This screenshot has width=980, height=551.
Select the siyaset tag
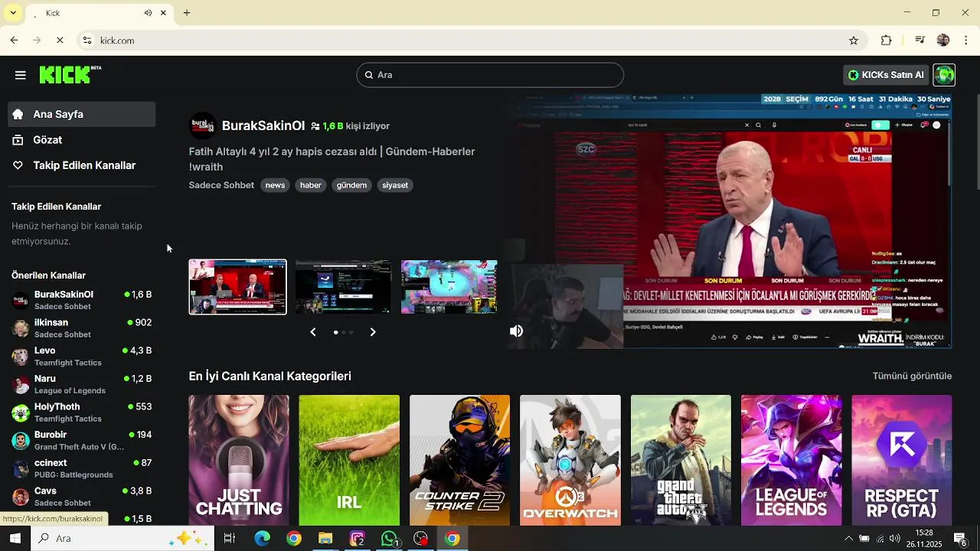click(x=395, y=185)
